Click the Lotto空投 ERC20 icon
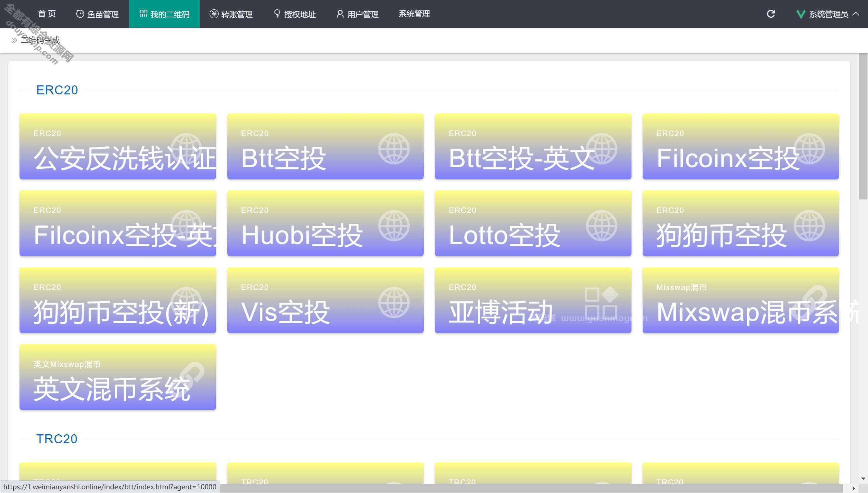Screen dimensions: 868x493 [x=533, y=223]
